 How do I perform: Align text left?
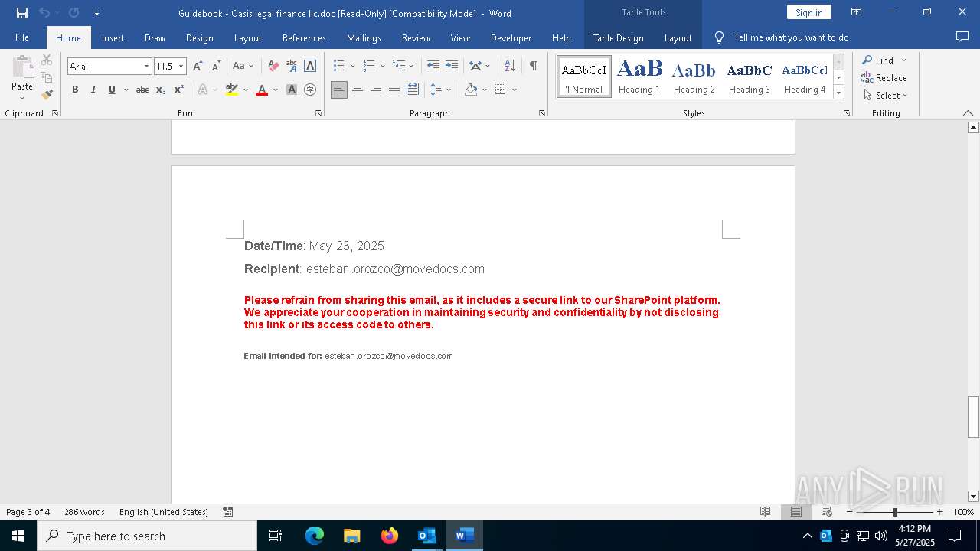tap(339, 90)
